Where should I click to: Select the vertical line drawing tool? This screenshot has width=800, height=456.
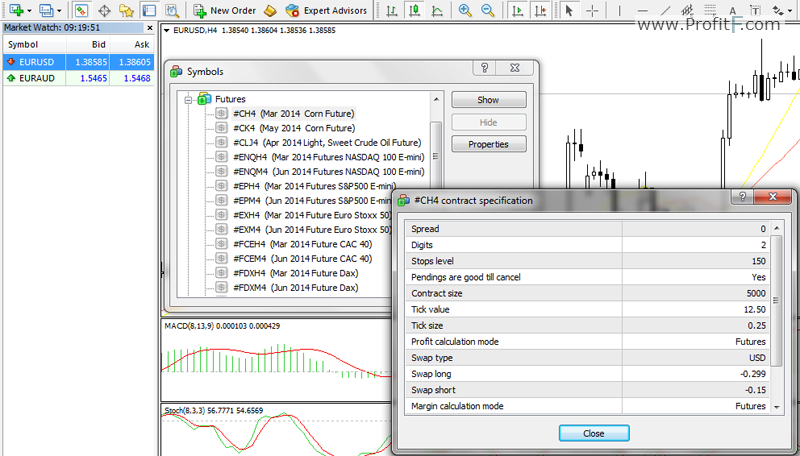pos(619,10)
